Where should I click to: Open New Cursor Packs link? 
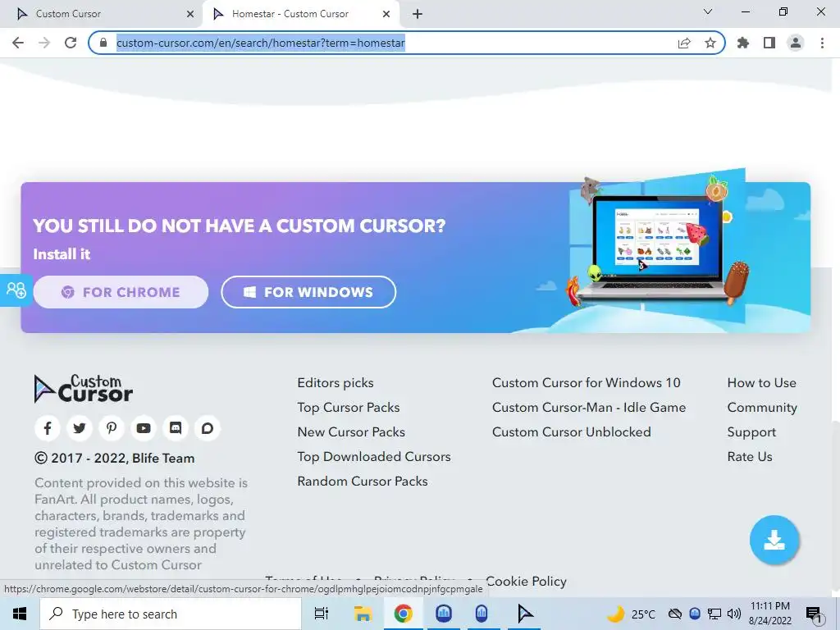point(351,432)
